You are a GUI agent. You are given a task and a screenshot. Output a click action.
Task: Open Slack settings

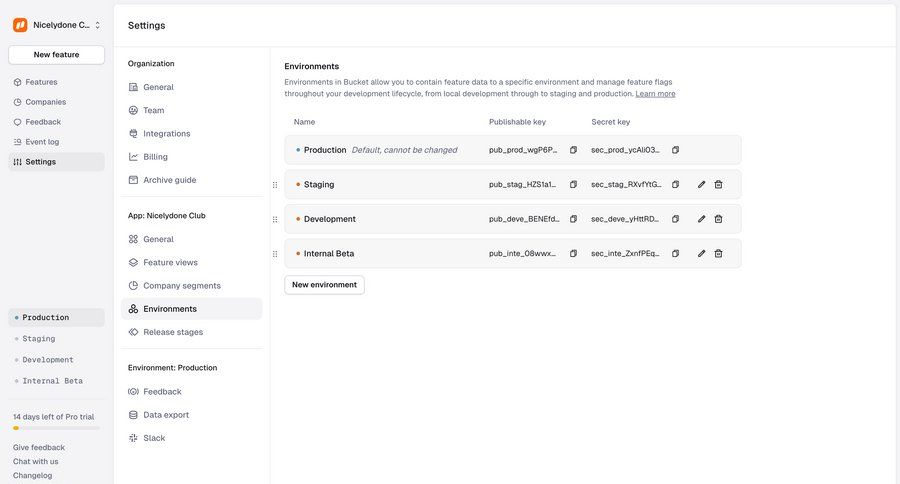(192, 438)
